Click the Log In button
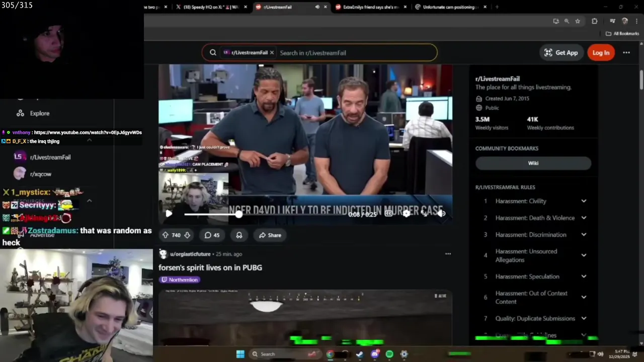 coord(601,53)
